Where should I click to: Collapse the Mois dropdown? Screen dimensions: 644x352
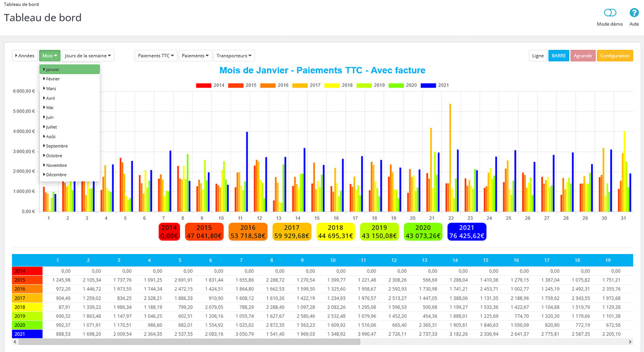pyautogui.click(x=50, y=56)
